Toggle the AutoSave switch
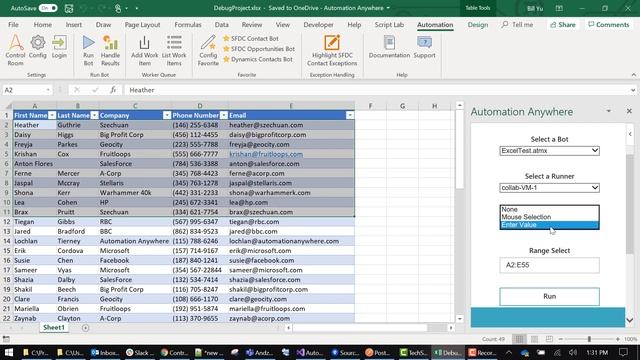The height and width of the screenshot is (360, 640). tap(48, 8)
